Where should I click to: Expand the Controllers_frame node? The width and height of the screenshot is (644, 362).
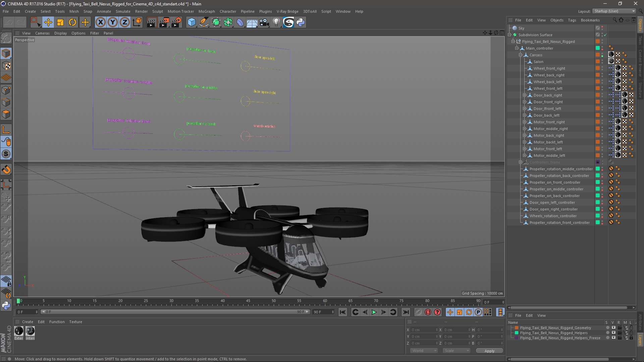[521, 162]
